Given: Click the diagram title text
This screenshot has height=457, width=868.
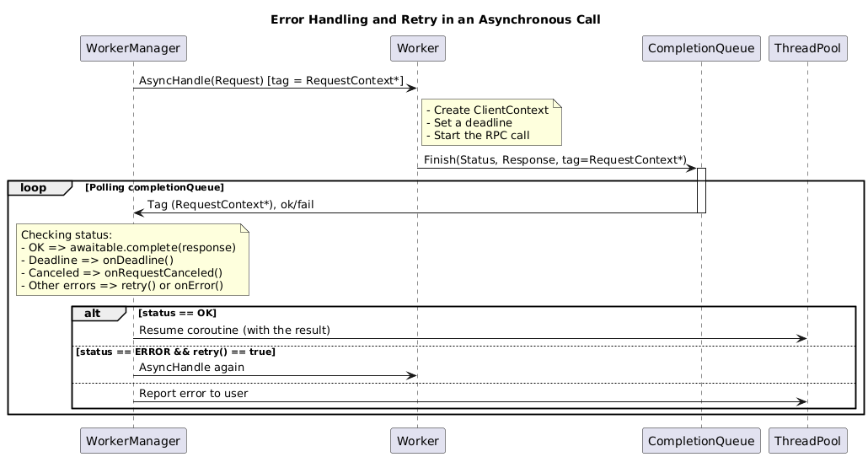Looking at the screenshot, I should click(435, 19).
